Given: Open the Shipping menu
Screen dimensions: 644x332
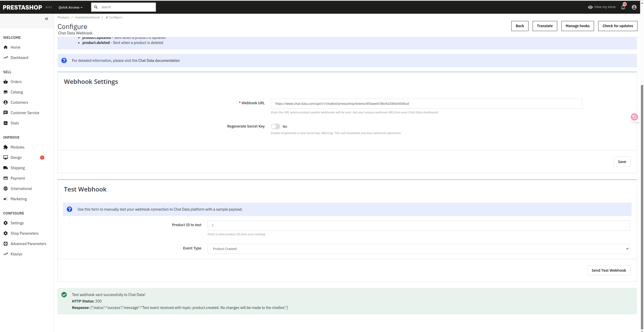Looking at the screenshot, I should tap(18, 168).
